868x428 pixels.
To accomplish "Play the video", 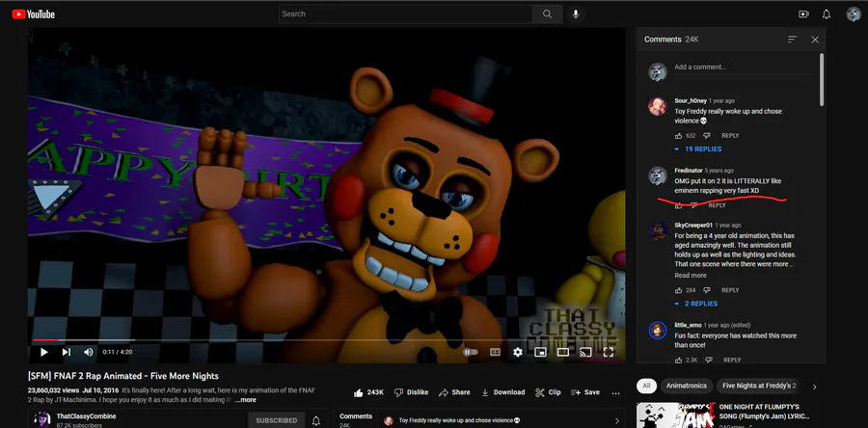I will [43, 352].
